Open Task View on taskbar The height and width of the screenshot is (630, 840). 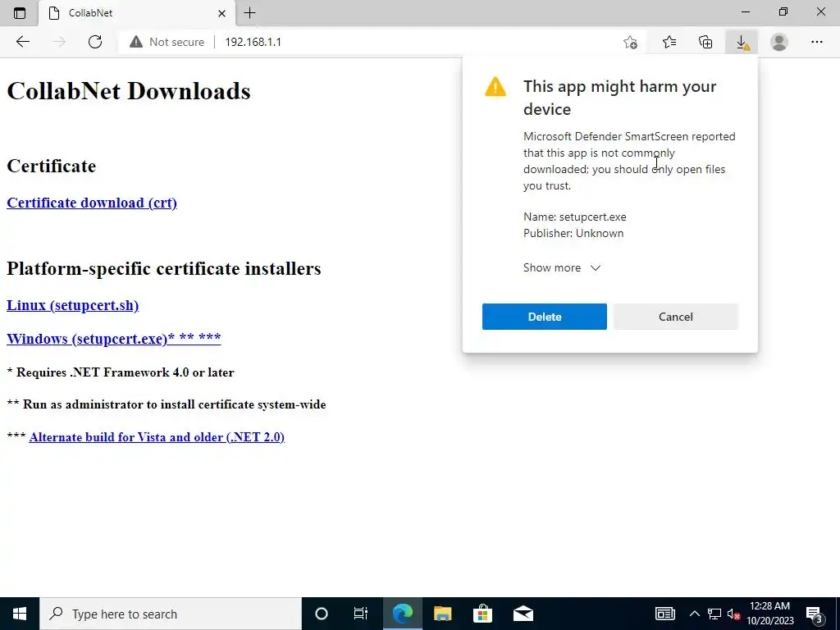pos(361,614)
